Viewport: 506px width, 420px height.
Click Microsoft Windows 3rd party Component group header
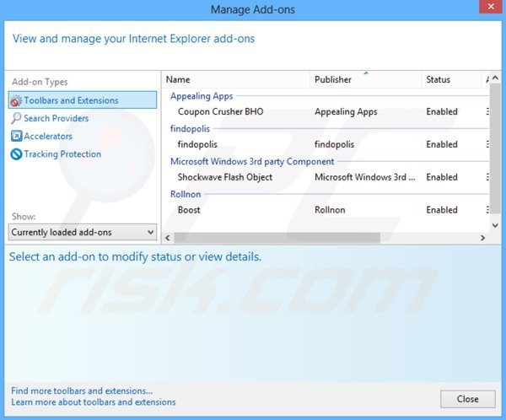pyautogui.click(x=252, y=161)
